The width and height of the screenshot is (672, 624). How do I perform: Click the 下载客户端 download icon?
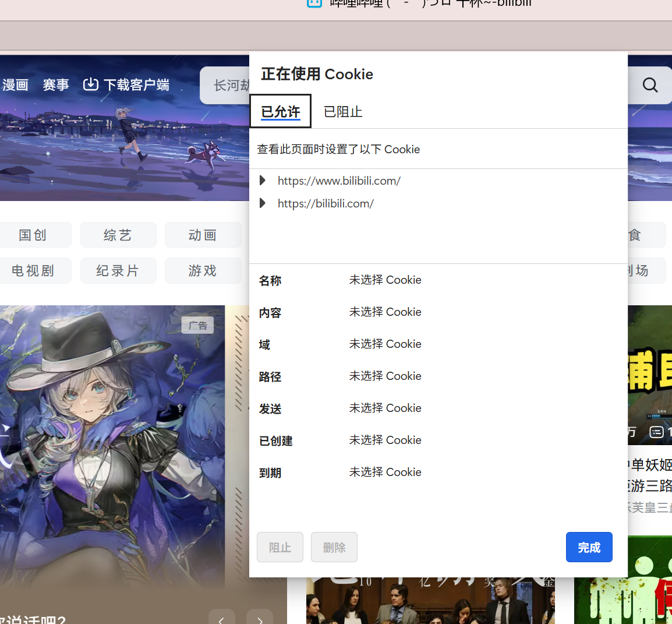[x=90, y=84]
